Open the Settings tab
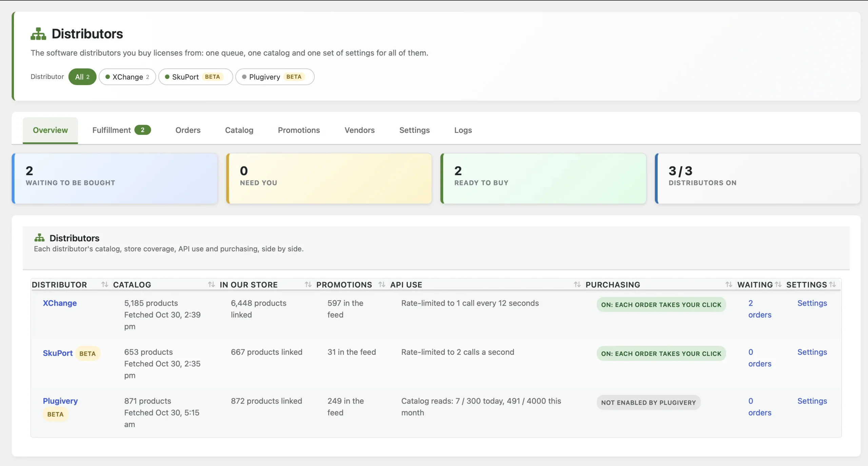The width and height of the screenshot is (868, 466). [414, 130]
